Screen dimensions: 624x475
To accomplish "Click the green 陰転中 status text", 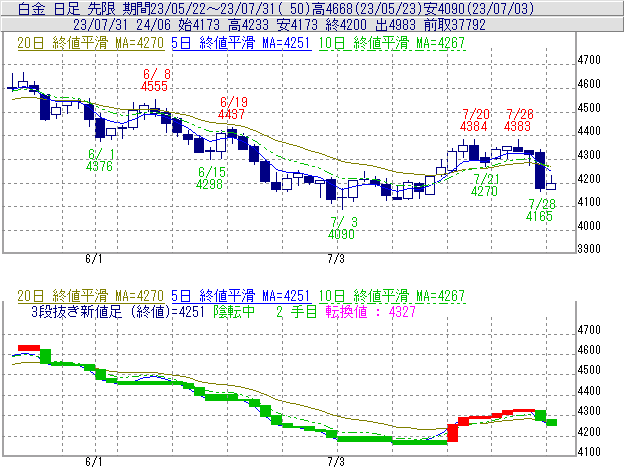I will [x=234, y=311].
